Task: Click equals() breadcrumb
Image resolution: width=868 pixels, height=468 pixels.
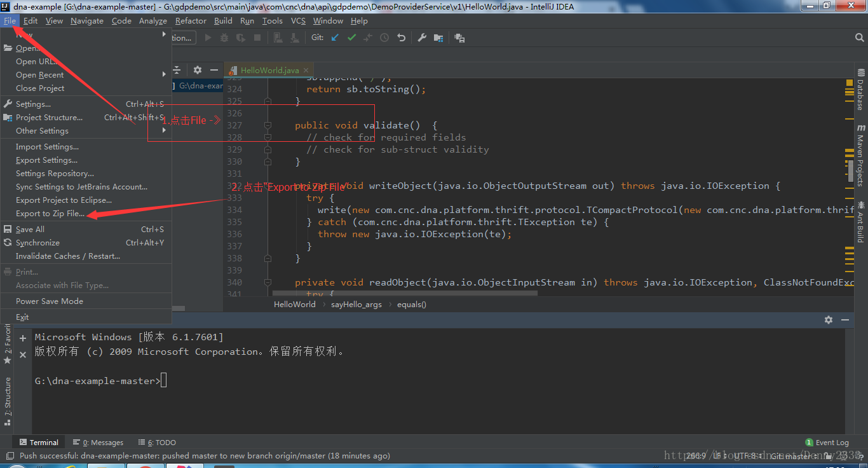Action: coord(412,305)
